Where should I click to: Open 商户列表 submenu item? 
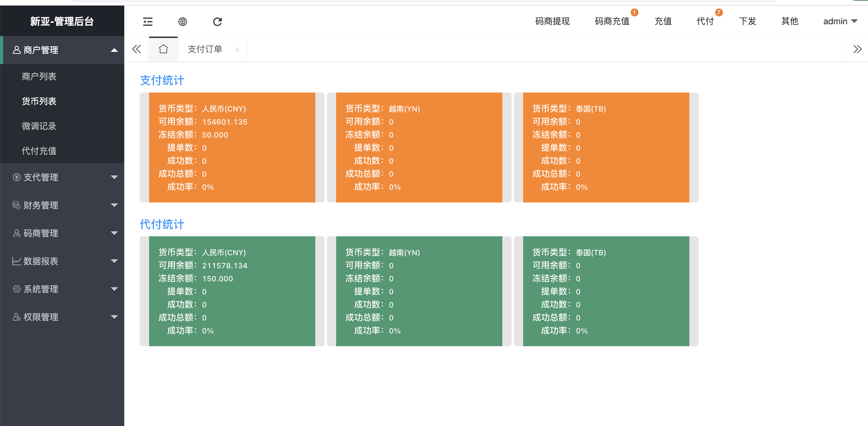(39, 76)
